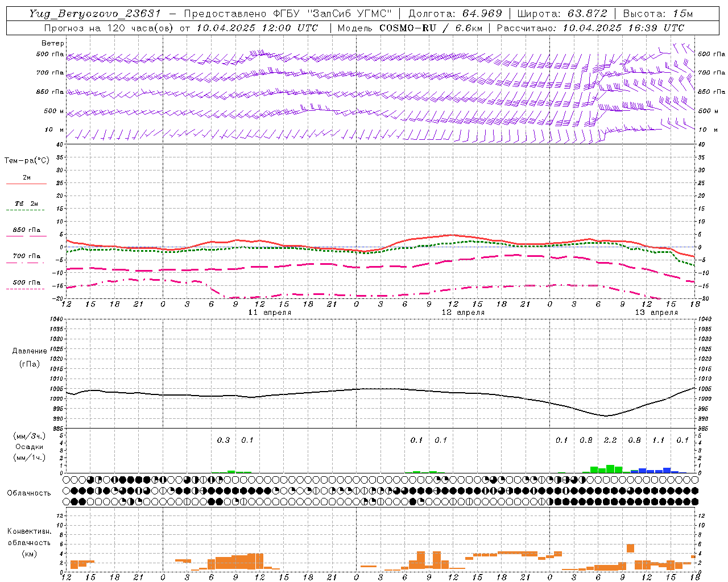The height and width of the screenshot is (582, 728).
Task: Click the 1040 top value on left pressure axis
Action: pyautogui.click(x=56, y=319)
